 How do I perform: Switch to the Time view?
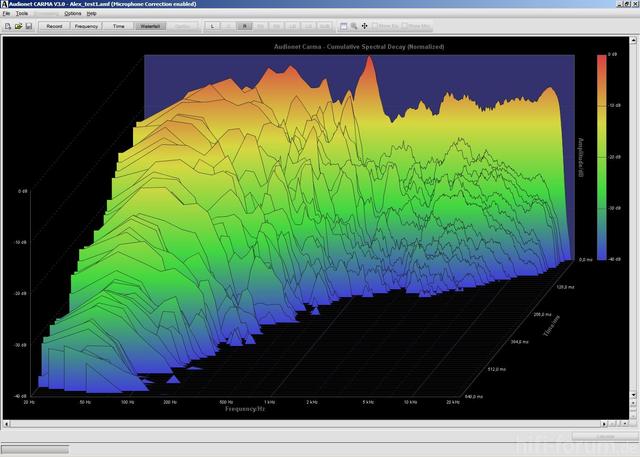click(x=119, y=25)
